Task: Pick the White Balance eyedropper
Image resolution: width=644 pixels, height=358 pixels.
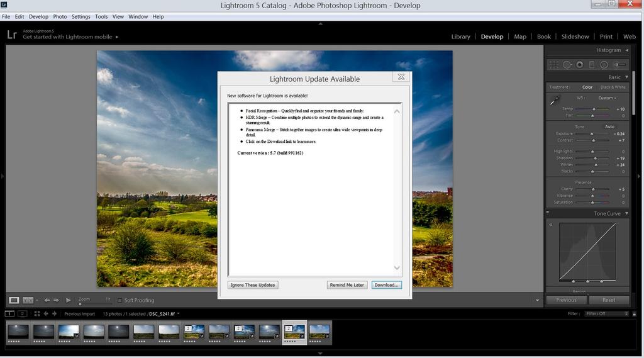Action: coord(555,101)
